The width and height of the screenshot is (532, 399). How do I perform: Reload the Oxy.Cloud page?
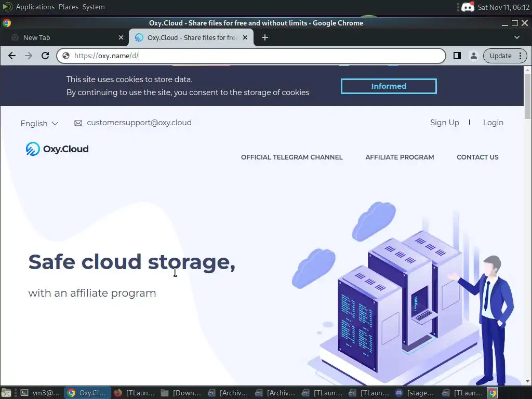tap(45, 56)
